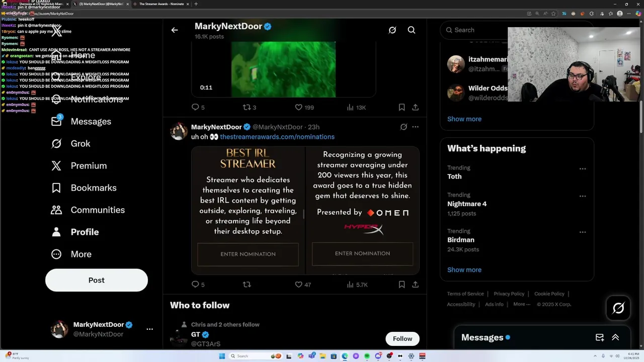
Task: Open Grok from the sidebar
Action: (71, 143)
